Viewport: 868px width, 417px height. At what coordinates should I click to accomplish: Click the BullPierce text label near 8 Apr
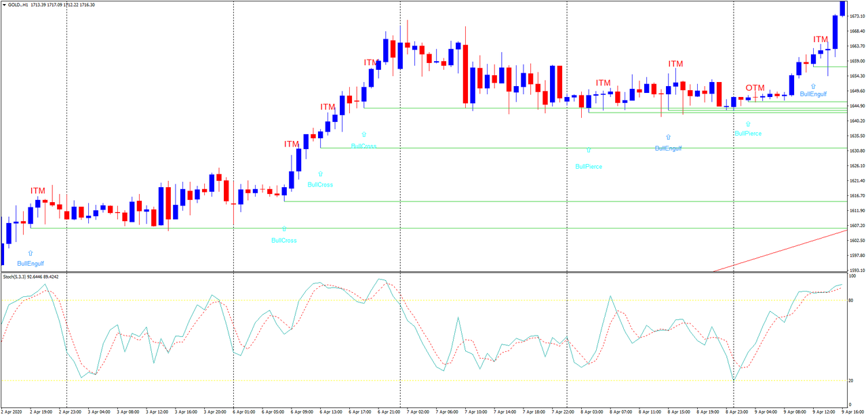587,166
